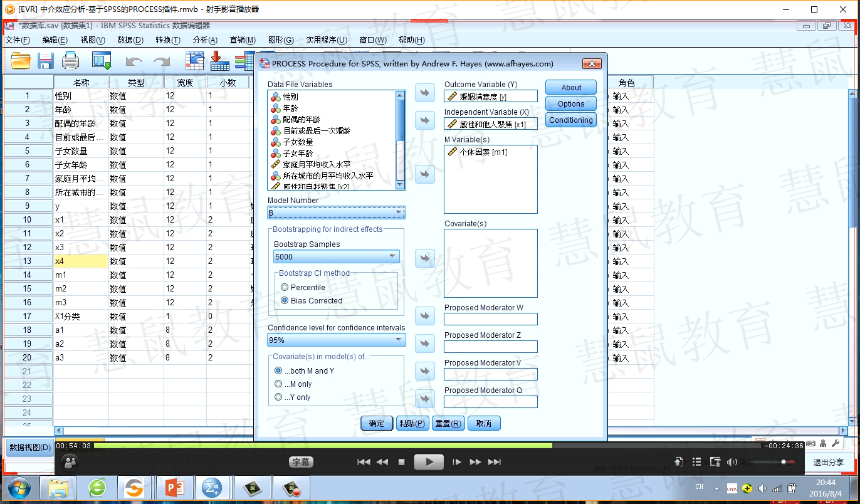This screenshot has height=504, width=860.
Task: Redo the action in SPSS toolbar
Action: point(162,61)
